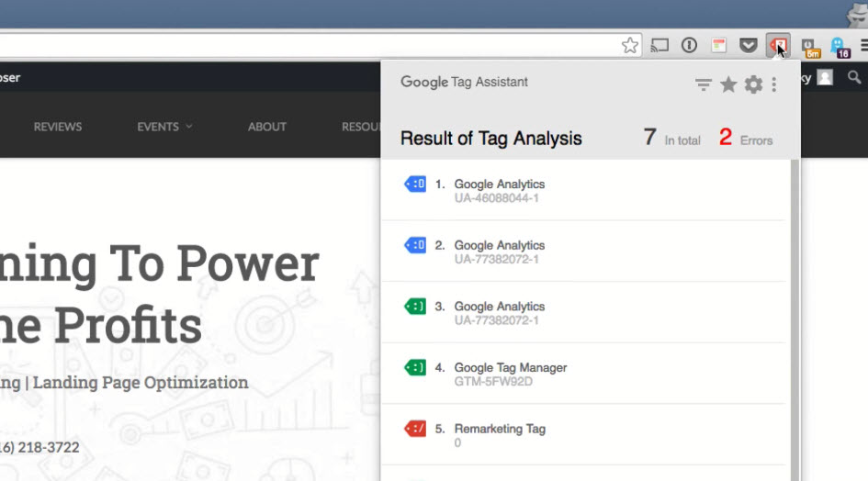Click the Google Cast extension icon
This screenshot has height=481, width=868.
[x=659, y=45]
